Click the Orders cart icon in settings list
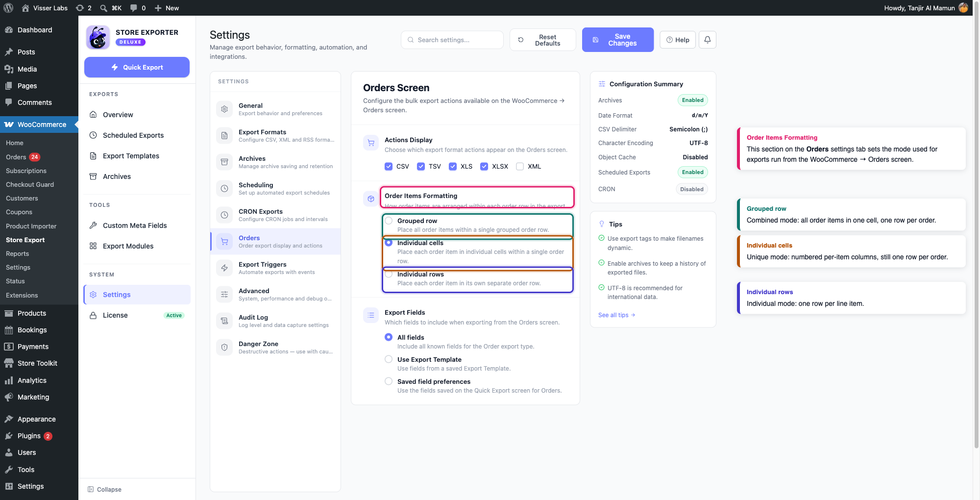Image resolution: width=980 pixels, height=500 pixels. click(224, 241)
